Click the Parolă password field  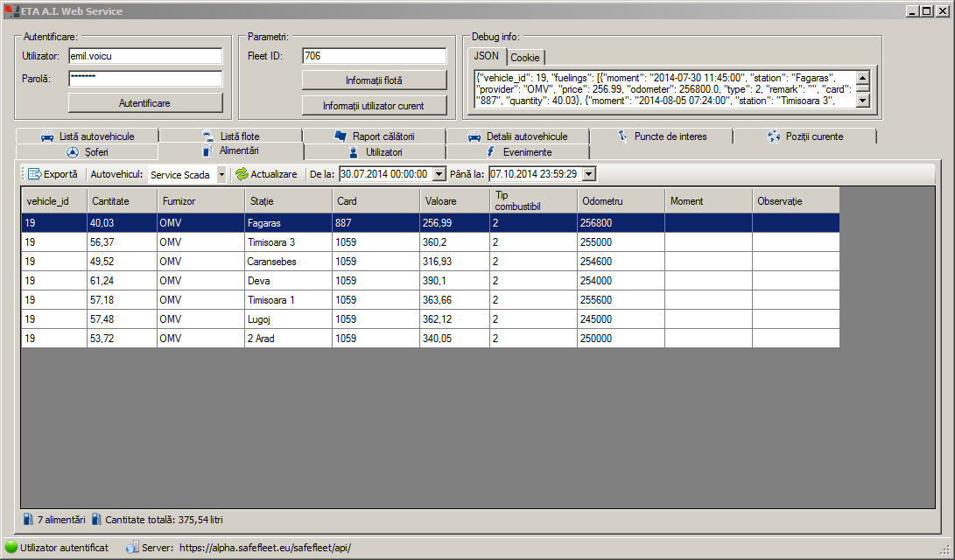pos(145,79)
